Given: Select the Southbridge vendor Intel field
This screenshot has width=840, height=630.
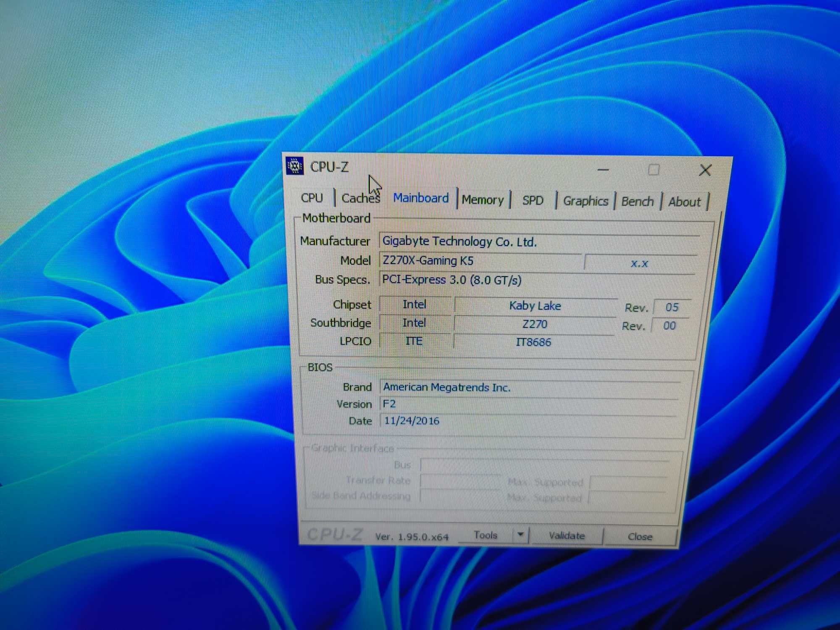Looking at the screenshot, I should click(414, 323).
